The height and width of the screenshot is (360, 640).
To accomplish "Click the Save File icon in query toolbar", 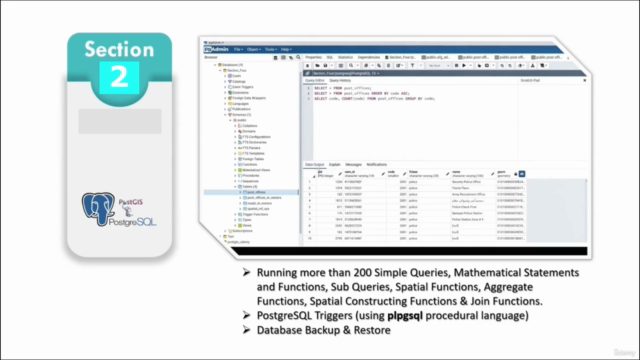I will (x=325, y=66).
